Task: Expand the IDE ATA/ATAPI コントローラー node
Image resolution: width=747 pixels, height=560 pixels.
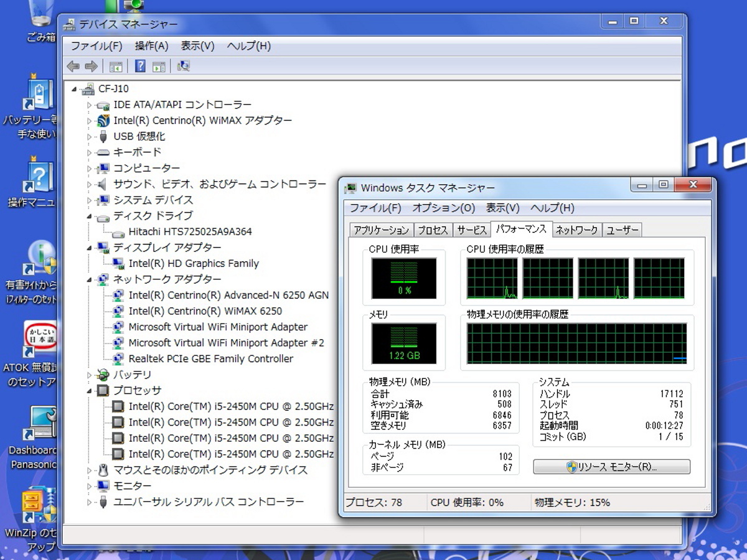Action: coord(89,105)
